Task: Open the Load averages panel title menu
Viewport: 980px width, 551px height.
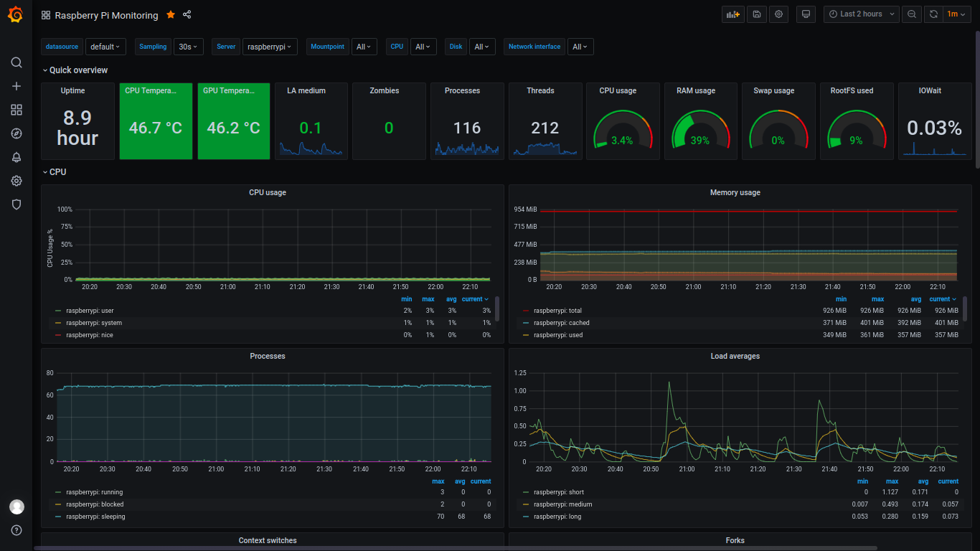Action: pos(735,356)
